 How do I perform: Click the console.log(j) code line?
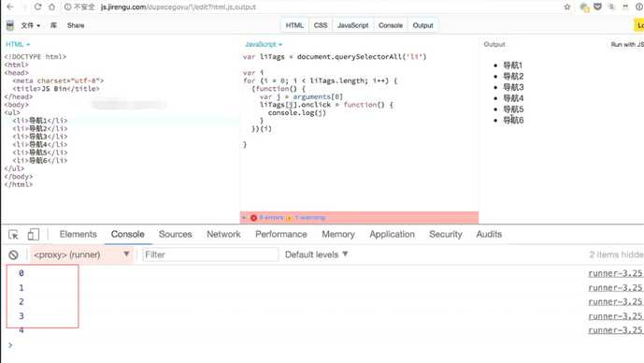pos(296,112)
